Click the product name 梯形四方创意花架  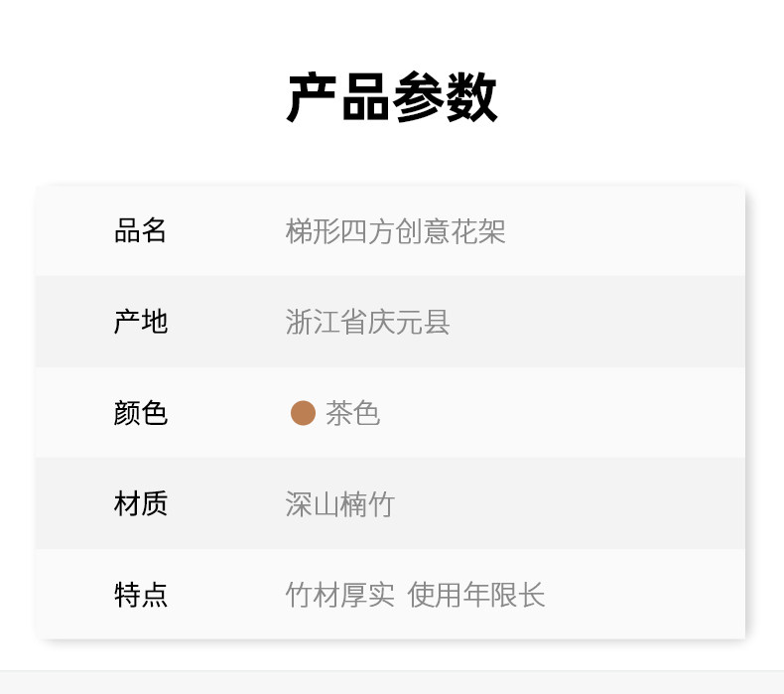tap(395, 231)
